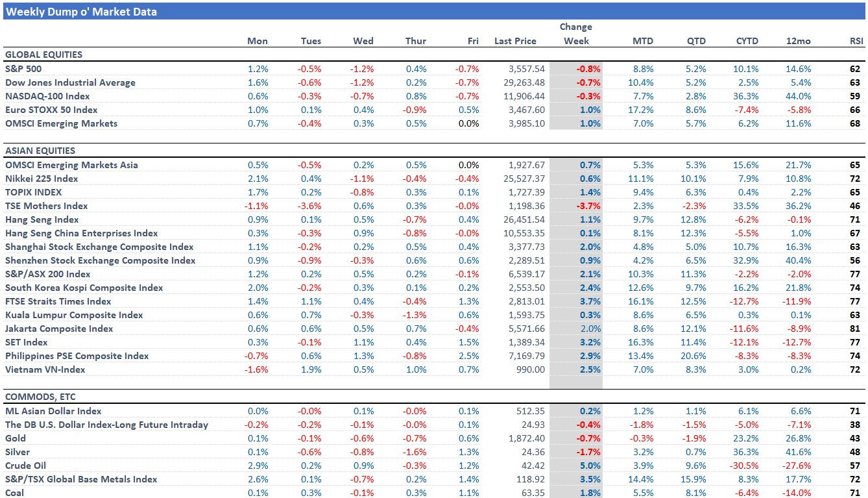Click 'South Korea Kospi Composite Index' label
This screenshot has height=498, width=868.
[x=84, y=288]
